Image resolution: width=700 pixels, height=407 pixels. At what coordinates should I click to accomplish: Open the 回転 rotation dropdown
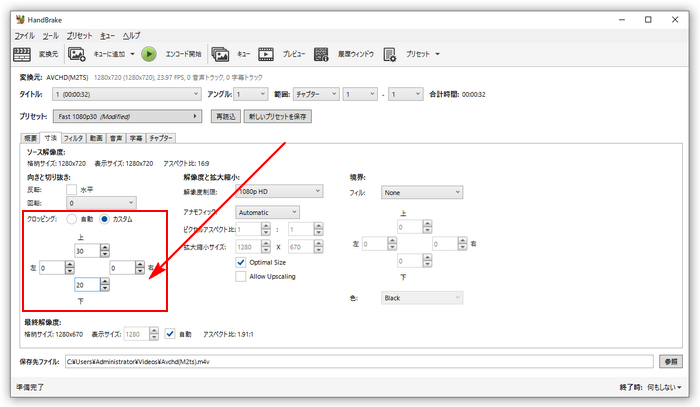(x=101, y=203)
